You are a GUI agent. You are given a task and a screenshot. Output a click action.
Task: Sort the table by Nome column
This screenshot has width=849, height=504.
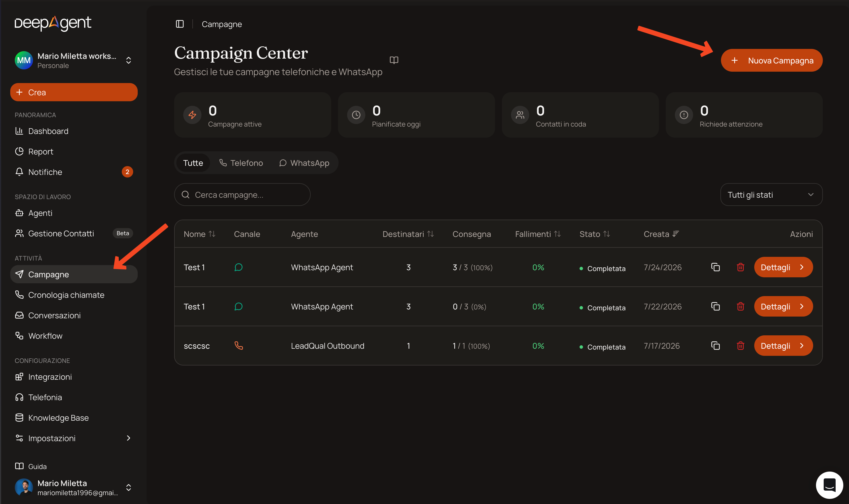tap(199, 234)
